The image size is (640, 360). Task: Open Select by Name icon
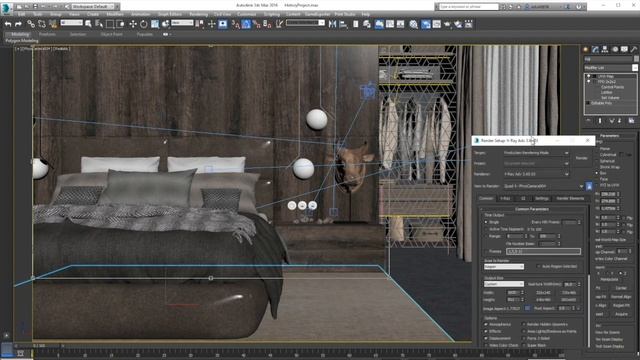[x=99, y=24]
